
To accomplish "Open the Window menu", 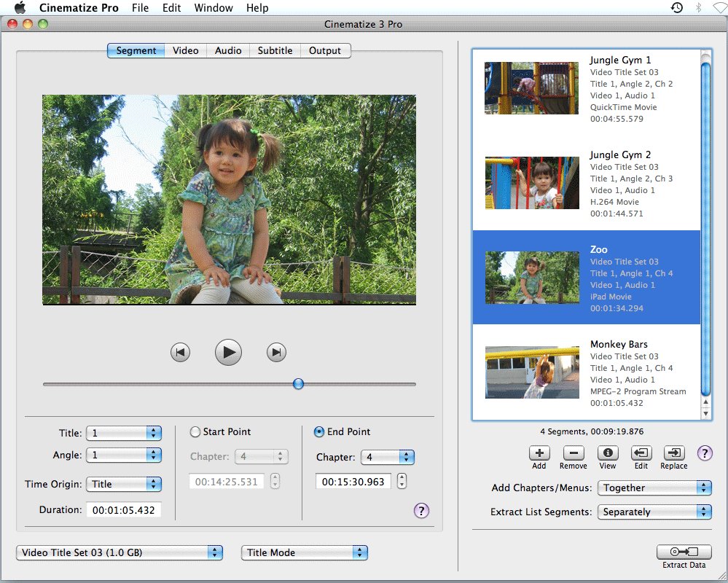I will click(214, 8).
